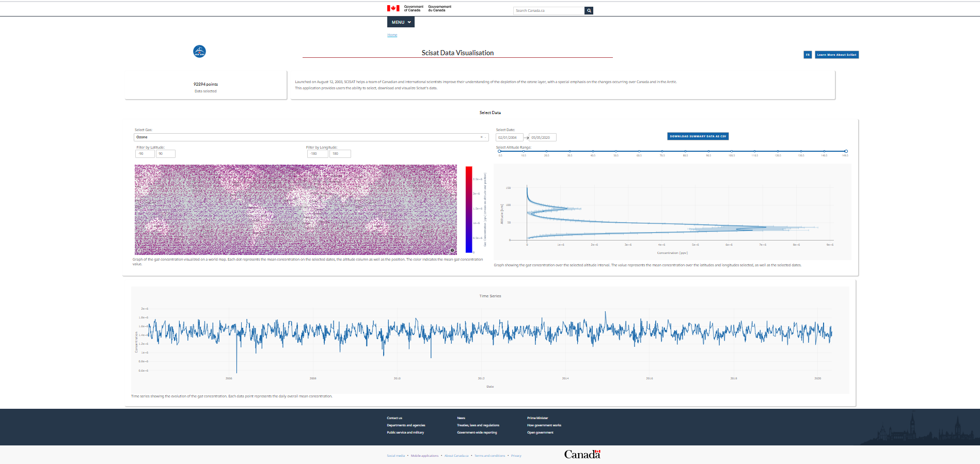Click About Canada.ca bottom link
This screenshot has width=980, height=464.
click(x=456, y=456)
